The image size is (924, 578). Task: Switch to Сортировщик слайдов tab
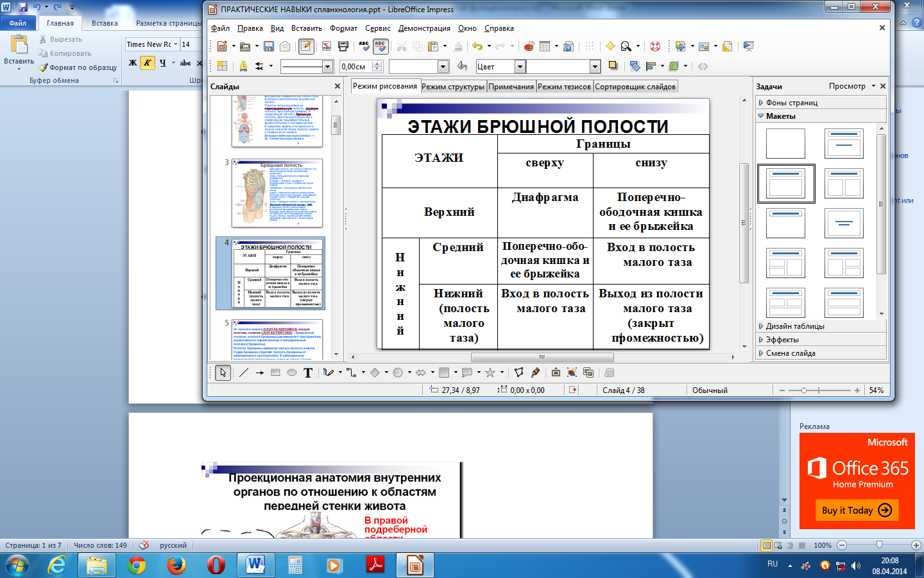click(x=635, y=87)
